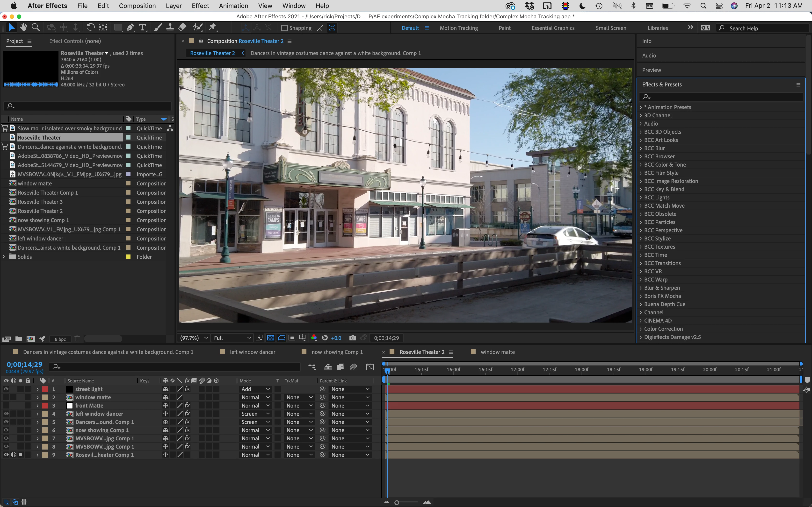This screenshot has width=812, height=507.
Task: Hide the left window dancer layer
Action: click(6, 414)
